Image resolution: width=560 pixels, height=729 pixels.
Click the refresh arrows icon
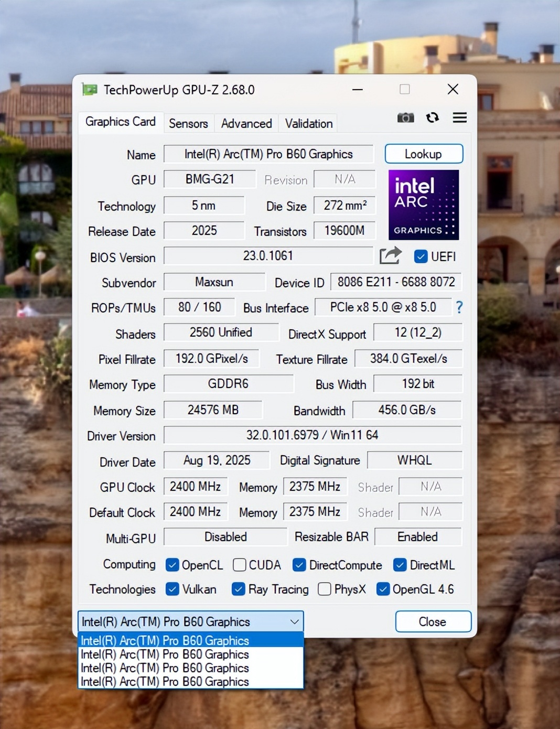coord(433,117)
